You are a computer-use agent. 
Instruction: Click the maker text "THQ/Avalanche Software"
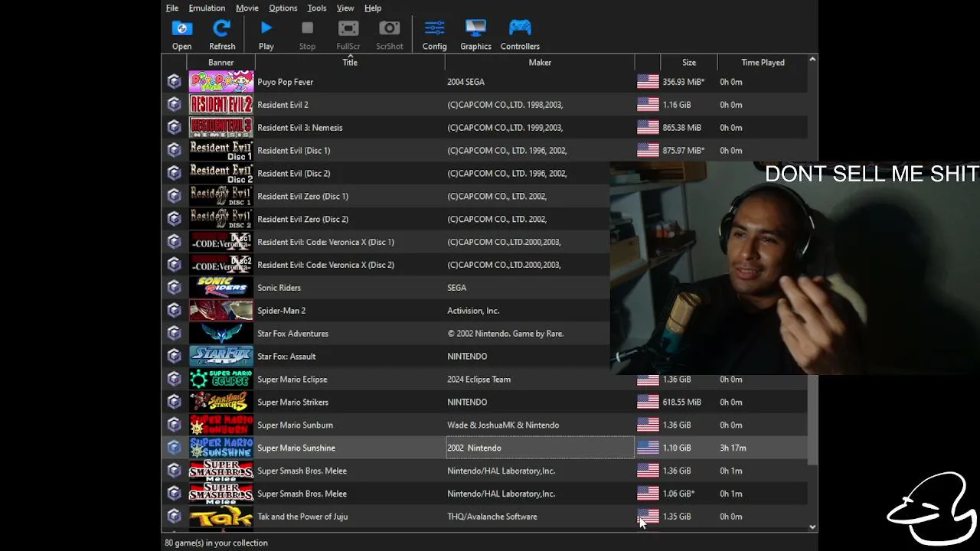click(x=492, y=517)
